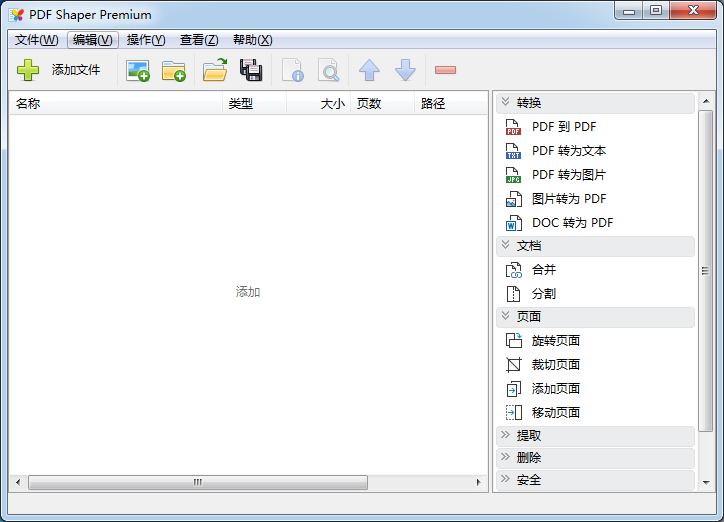Click the PDF 到 PDF icon
724x522 pixels.
pos(513,127)
